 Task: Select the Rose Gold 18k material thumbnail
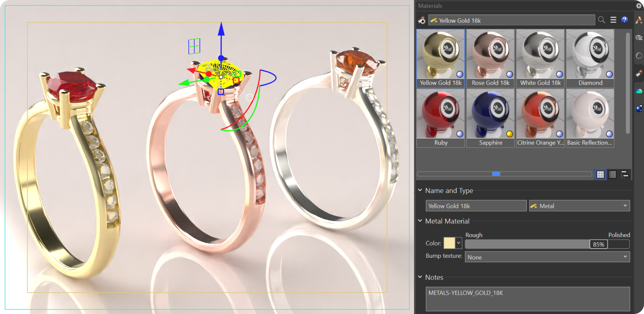pos(490,58)
